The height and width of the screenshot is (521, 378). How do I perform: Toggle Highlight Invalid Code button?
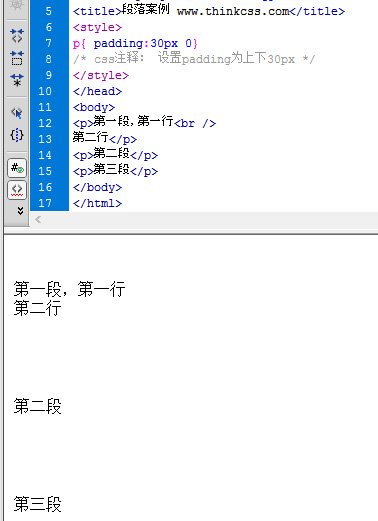point(17,190)
